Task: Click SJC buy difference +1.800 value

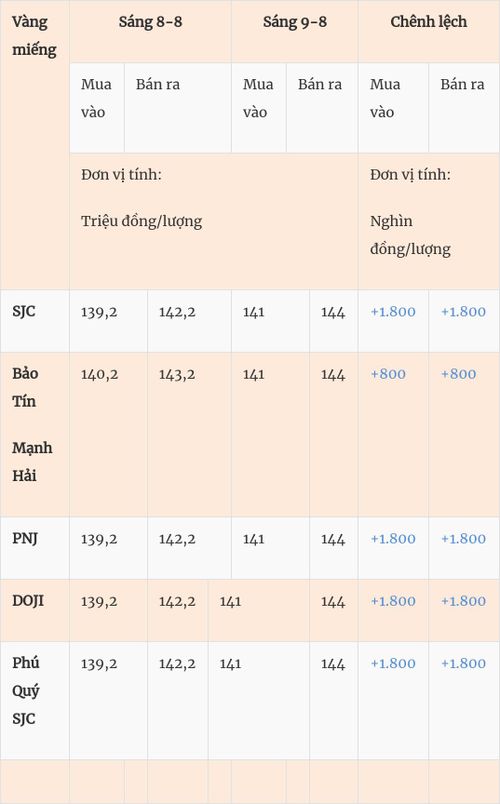Action: coord(393,312)
